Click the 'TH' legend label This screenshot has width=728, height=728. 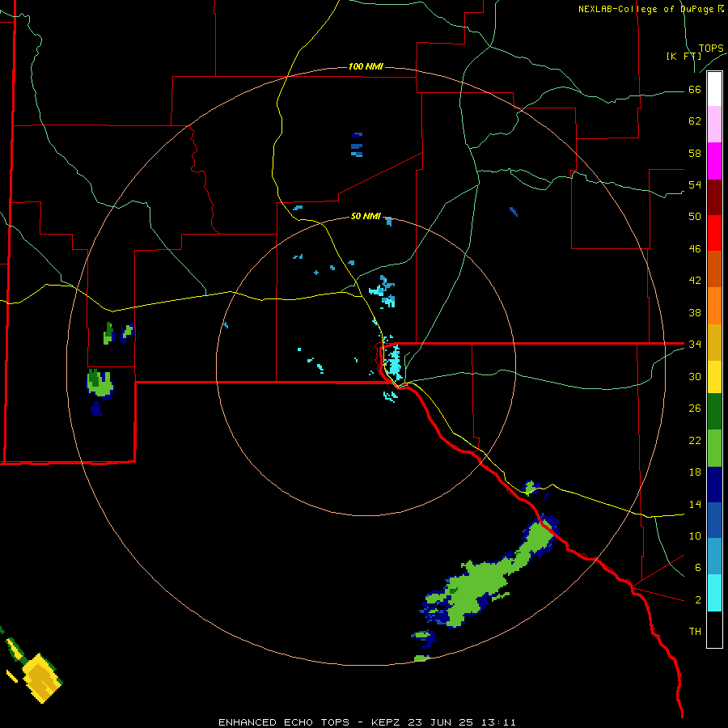click(x=695, y=631)
